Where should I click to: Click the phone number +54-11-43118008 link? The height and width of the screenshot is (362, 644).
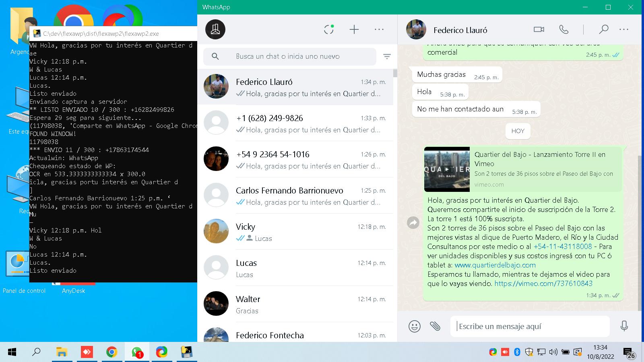pos(563,247)
